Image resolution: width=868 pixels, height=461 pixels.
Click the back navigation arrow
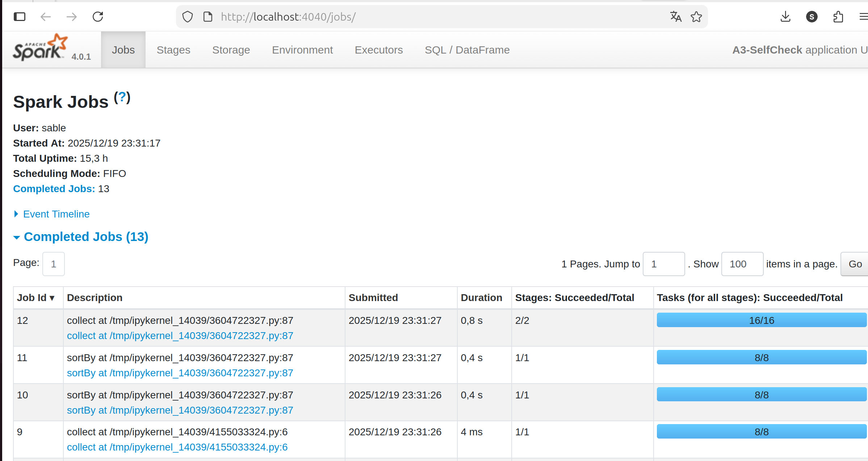point(46,17)
